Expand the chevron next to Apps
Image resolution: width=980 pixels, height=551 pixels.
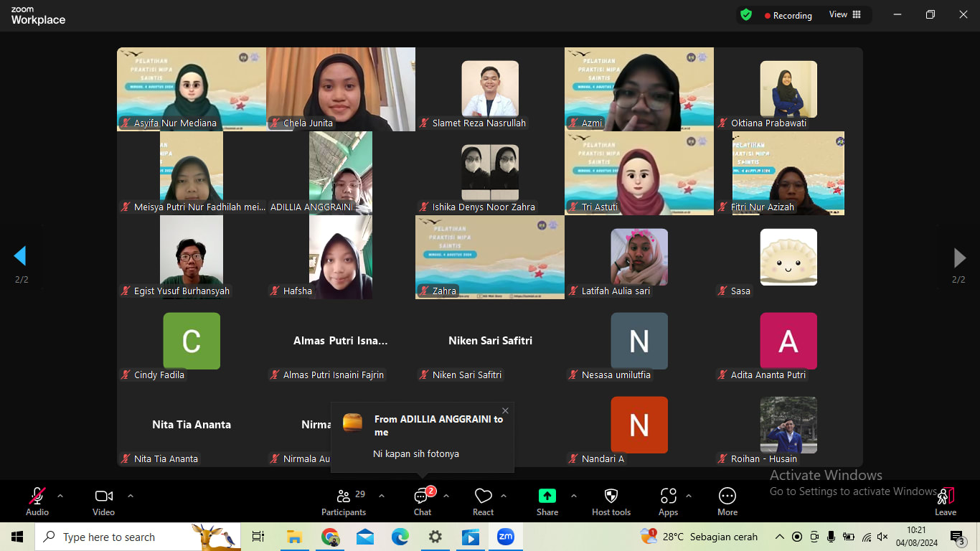(689, 496)
